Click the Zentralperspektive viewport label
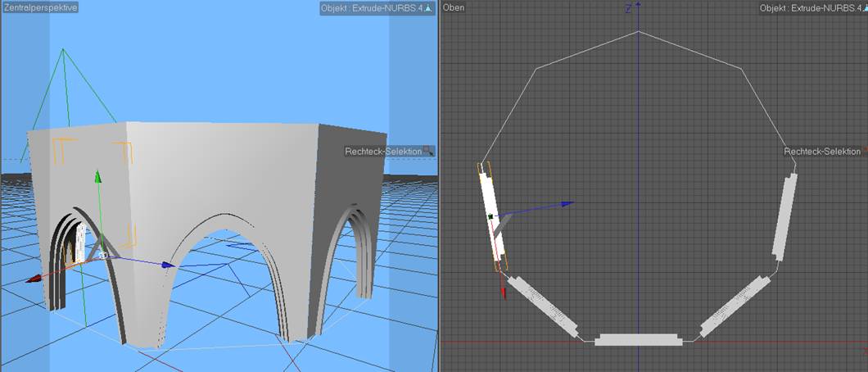Screen dimensions: 868x372 tap(40, 7)
